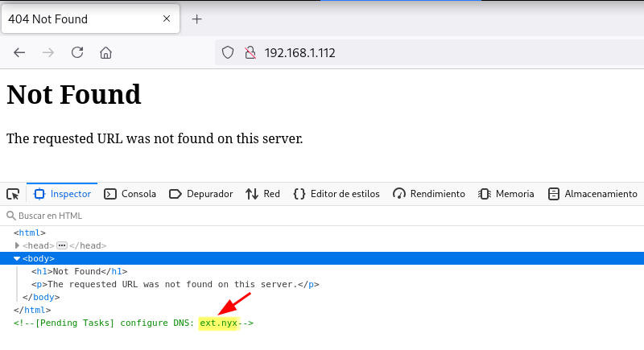Viewport: 644px width, 350px height.
Task: Expand the head element node
Action: coord(18,245)
